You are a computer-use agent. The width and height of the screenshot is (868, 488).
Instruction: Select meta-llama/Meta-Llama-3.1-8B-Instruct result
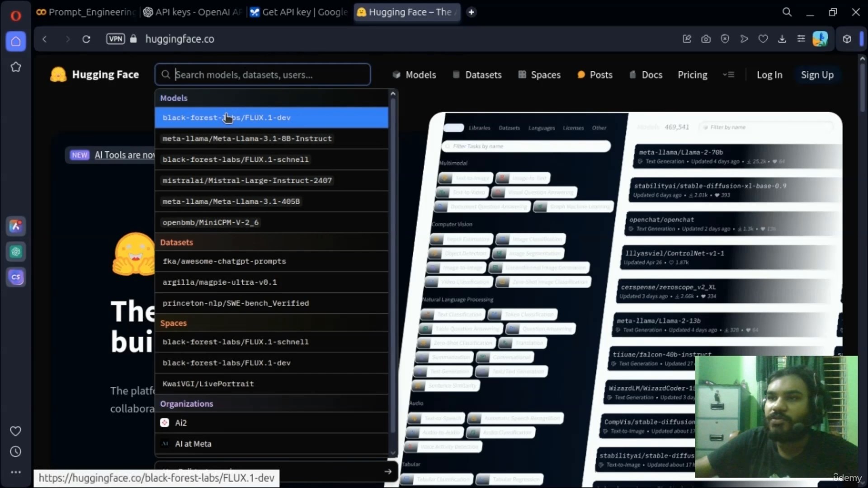tap(271, 139)
